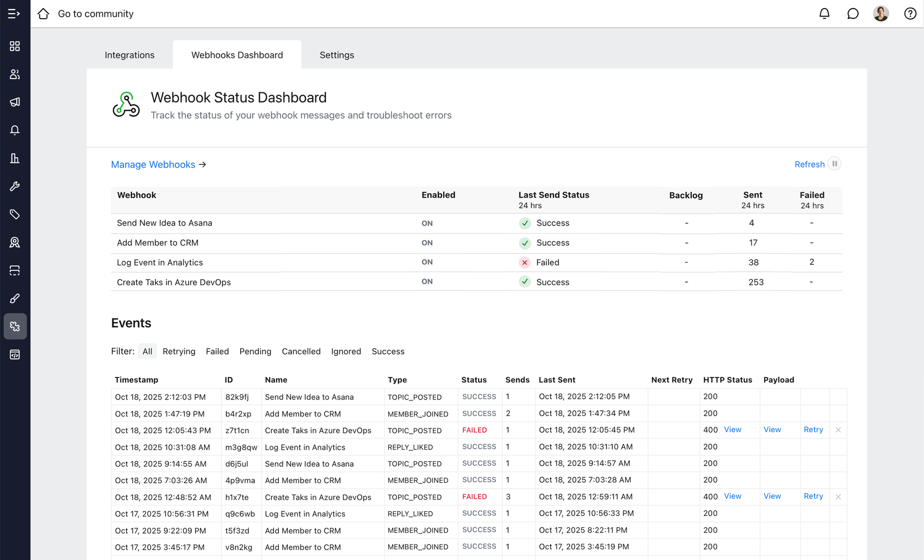Open the help question mark icon
The height and width of the screenshot is (560, 924).
pos(909,14)
